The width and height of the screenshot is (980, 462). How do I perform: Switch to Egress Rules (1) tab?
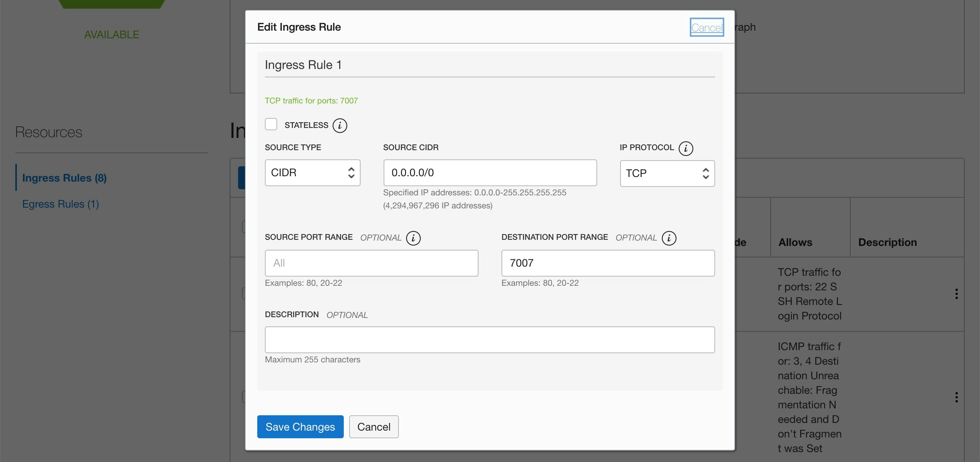[x=60, y=204]
